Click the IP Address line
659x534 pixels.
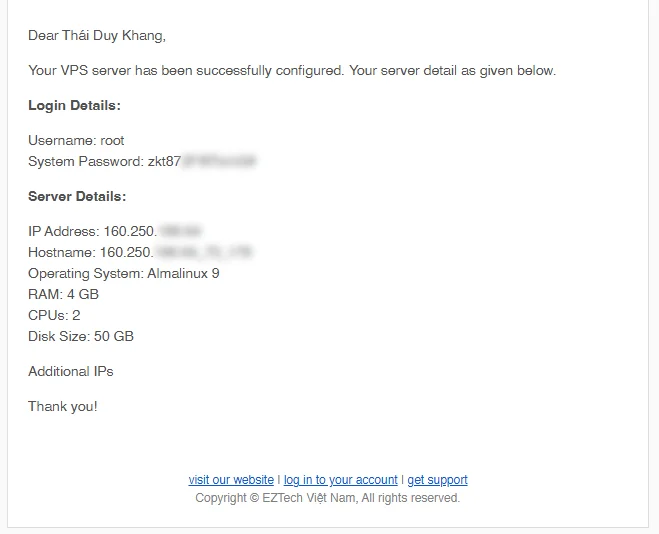pos(115,231)
